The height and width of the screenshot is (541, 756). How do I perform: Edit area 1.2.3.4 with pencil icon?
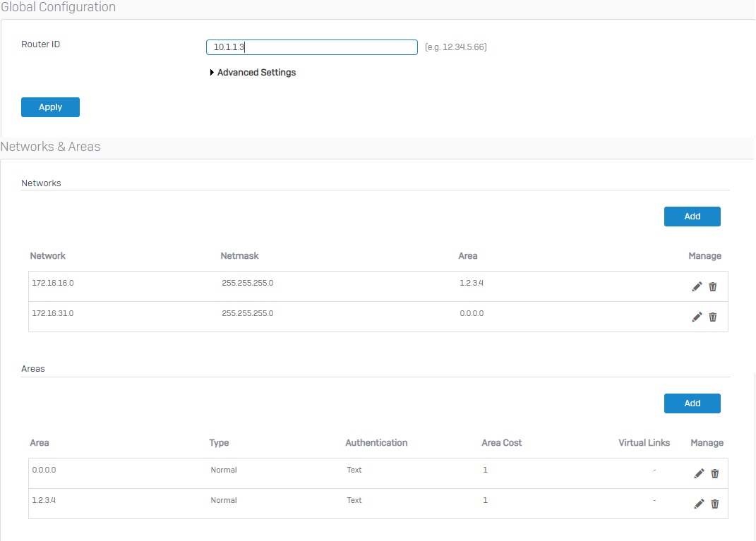click(x=699, y=504)
